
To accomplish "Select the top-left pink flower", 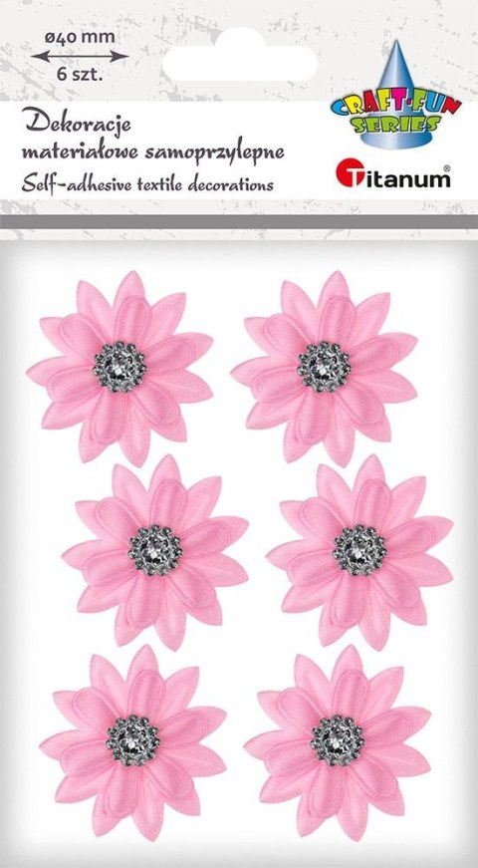I will point(119,368).
